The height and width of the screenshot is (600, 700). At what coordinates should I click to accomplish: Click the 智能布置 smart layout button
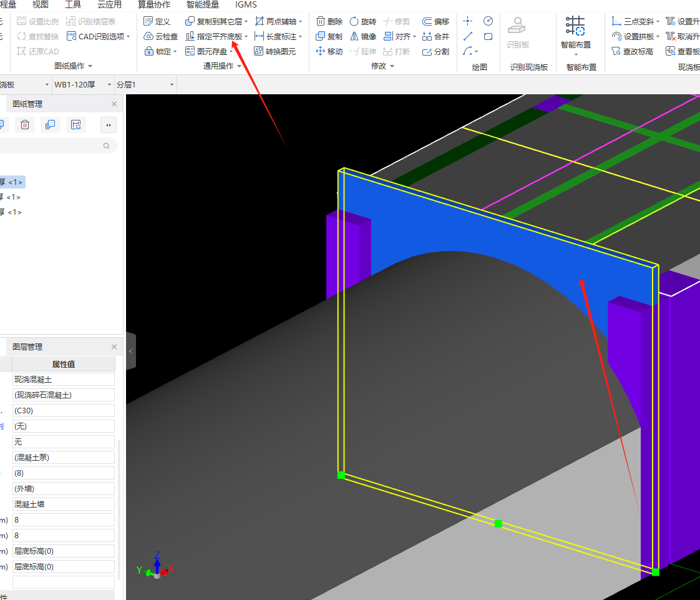point(575,32)
